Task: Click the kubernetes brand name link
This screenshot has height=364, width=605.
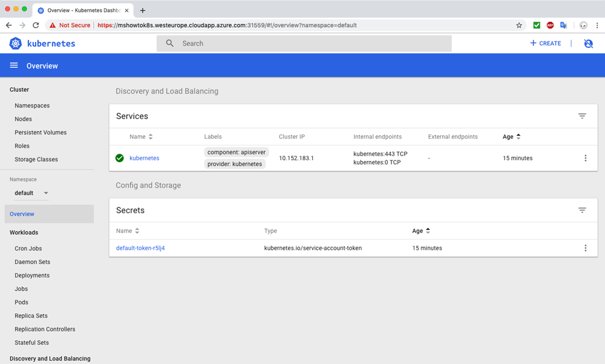Action: pyautogui.click(x=51, y=43)
